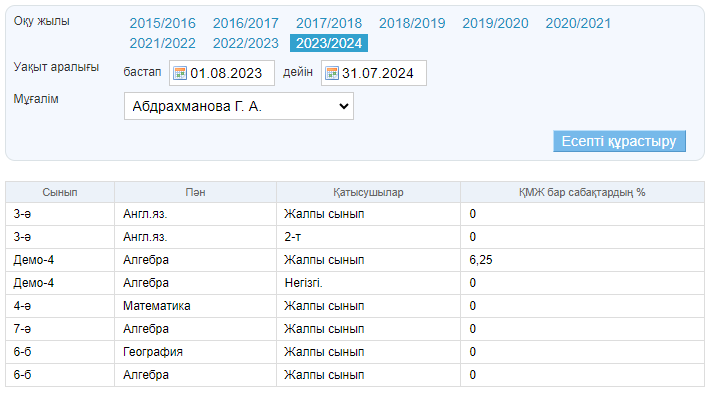Open the end date calendar picker icon
This screenshot has width=709, height=403.
point(332,73)
